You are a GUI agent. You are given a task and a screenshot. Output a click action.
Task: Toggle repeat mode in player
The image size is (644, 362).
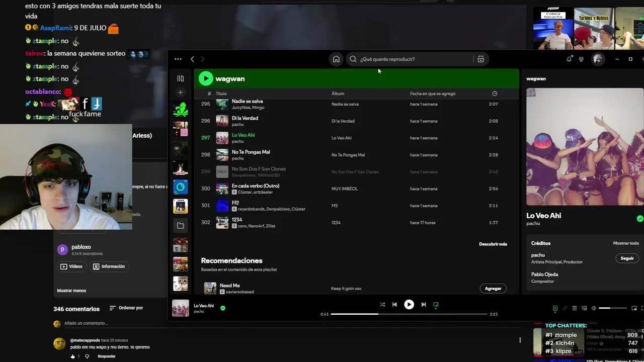tap(436, 305)
